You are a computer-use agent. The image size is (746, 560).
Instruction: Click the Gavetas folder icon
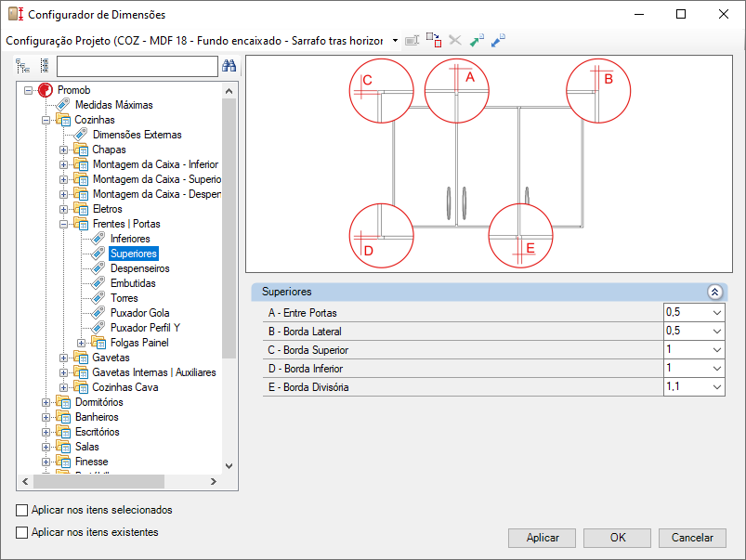81,358
